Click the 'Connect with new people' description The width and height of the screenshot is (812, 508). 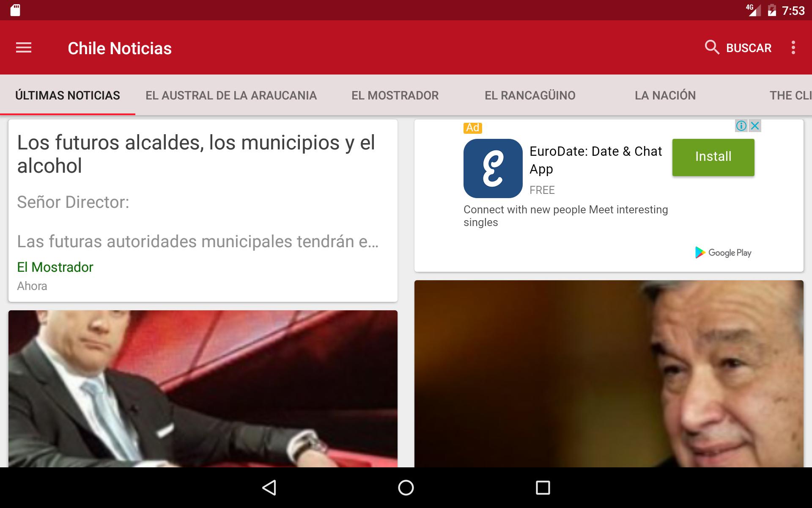(565, 216)
